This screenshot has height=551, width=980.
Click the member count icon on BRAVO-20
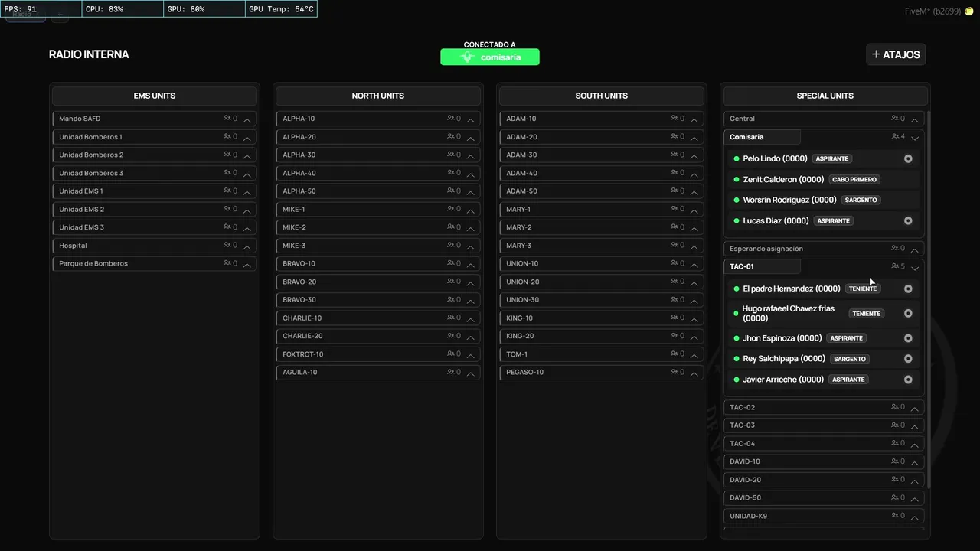click(x=451, y=282)
